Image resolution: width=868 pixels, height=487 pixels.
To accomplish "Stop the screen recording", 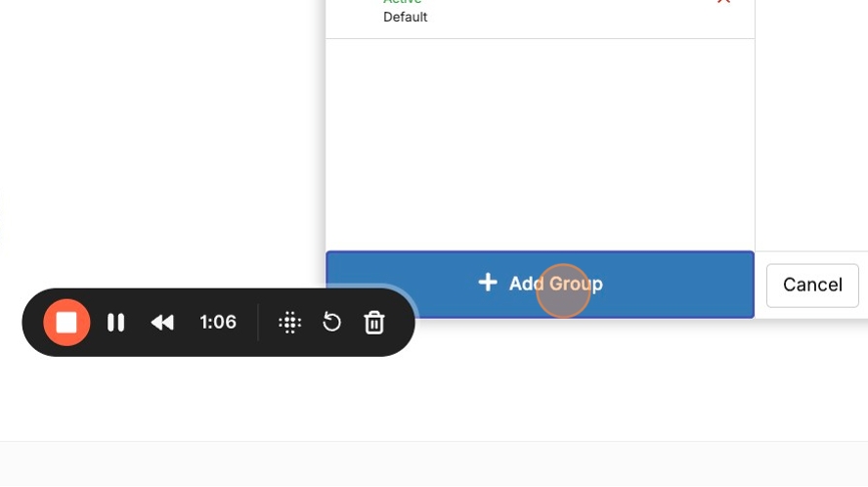I will pyautogui.click(x=66, y=323).
